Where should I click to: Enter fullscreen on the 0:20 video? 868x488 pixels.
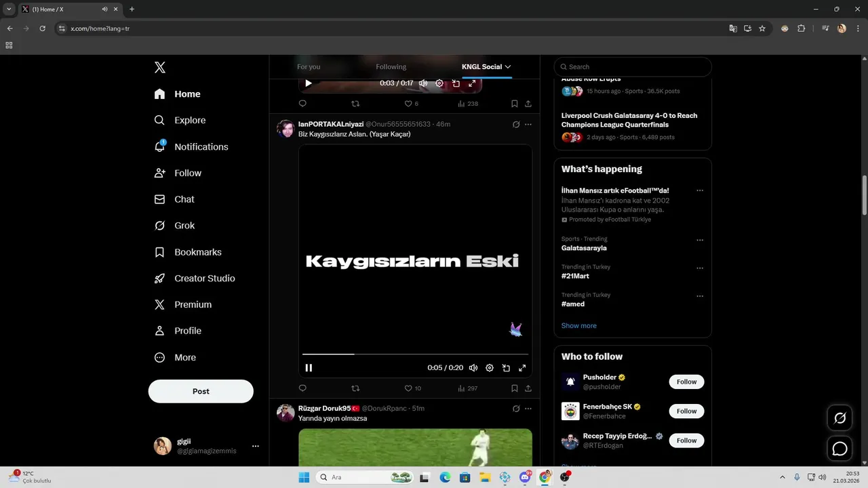coord(522,368)
